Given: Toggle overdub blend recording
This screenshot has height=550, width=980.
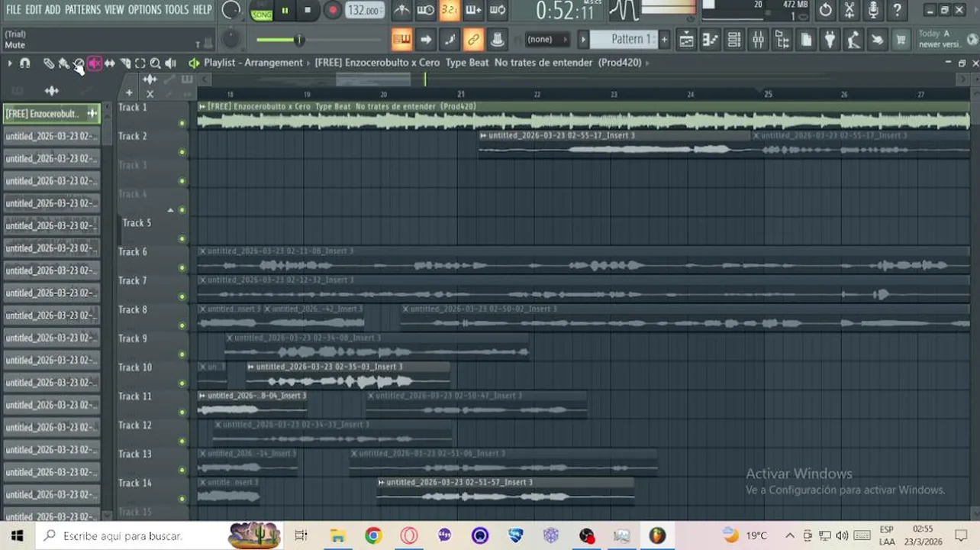Looking at the screenshot, I should pyautogui.click(x=473, y=10).
